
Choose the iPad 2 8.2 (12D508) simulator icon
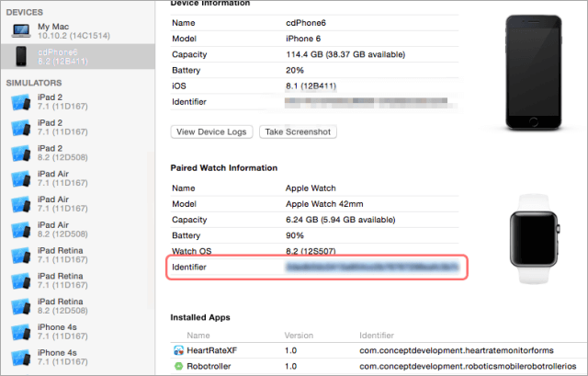coord(21,154)
